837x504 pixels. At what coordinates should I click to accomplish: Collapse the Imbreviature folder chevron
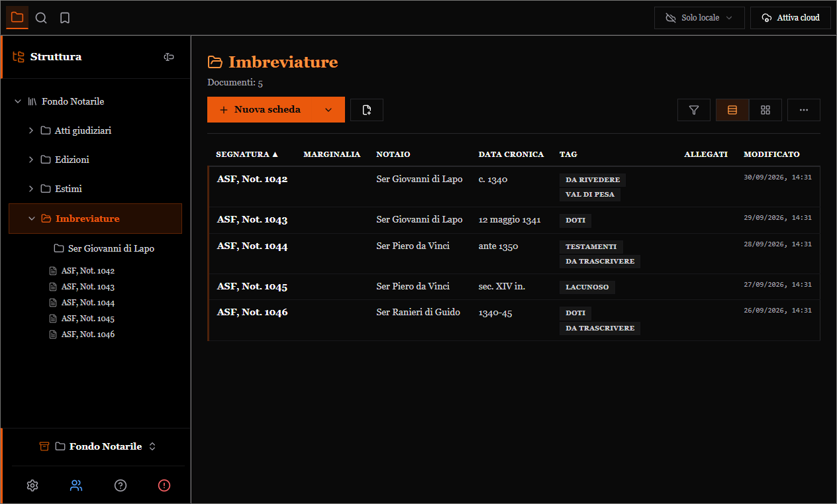pos(32,219)
